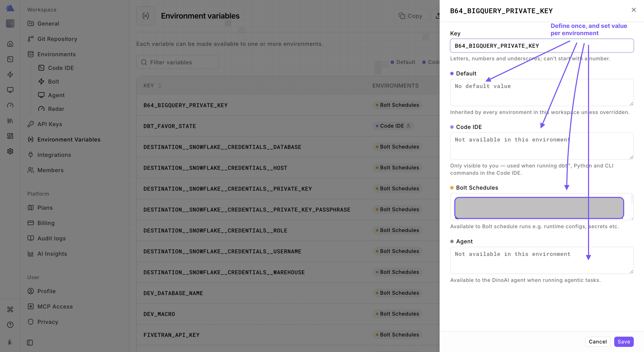Viewport: 644px width, 352px height.
Task: Open API Keys settings
Action: pos(45,124)
